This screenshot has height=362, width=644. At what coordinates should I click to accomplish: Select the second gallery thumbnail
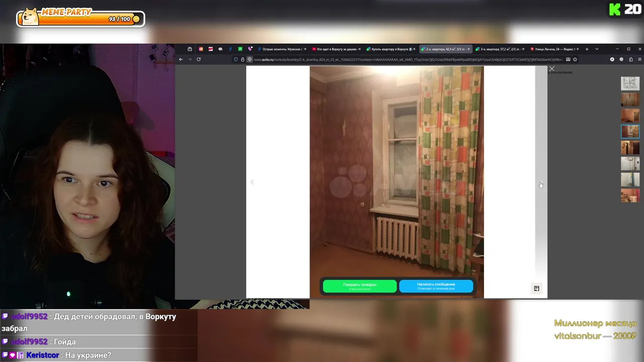tap(630, 99)
